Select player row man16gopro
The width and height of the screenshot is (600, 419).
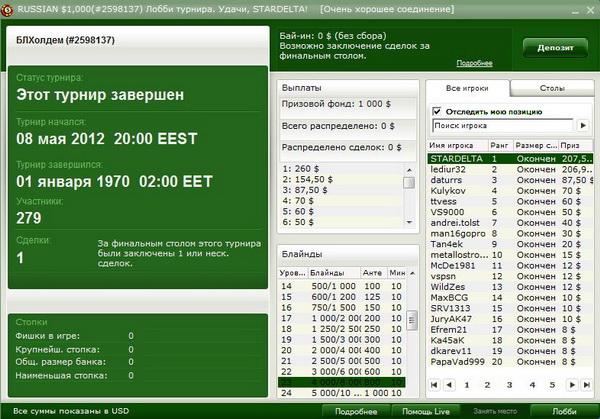(510, 233)
